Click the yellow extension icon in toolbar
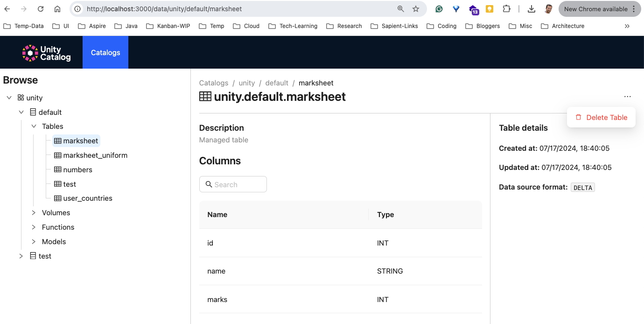Screen dimensions: 644x324 tap(490, 9)
